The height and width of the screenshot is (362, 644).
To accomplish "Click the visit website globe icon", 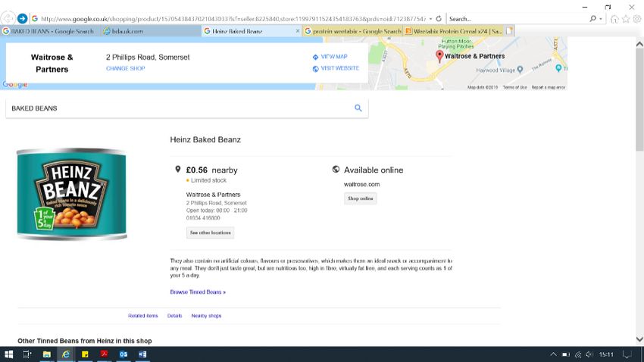I will click(x=315, y=69).
